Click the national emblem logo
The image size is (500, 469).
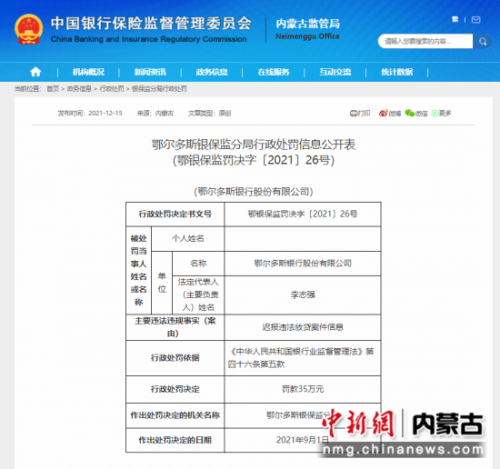click(29, 29)
